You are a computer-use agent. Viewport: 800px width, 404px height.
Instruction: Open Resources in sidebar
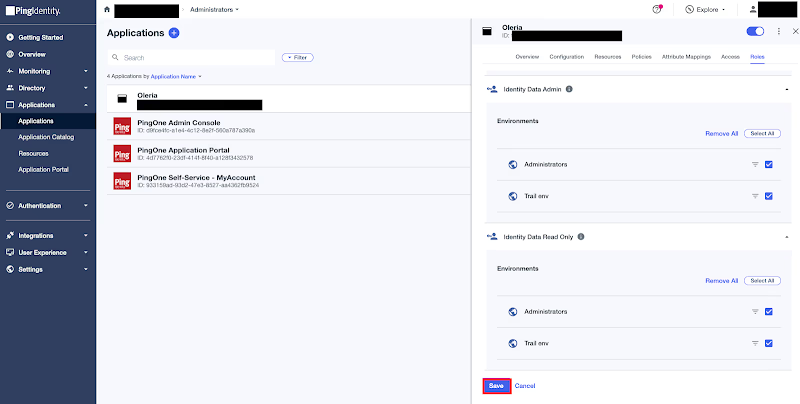pyautogui.click(x=33, y=154)
